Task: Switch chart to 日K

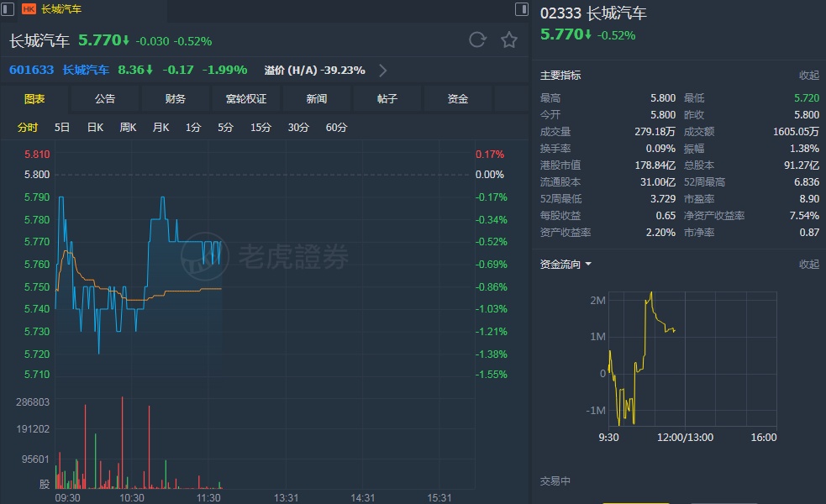Action: pyautogui.click(x=95, y=128)
